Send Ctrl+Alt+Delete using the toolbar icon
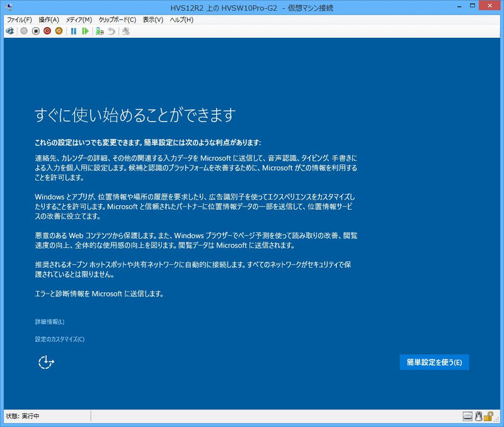 point(10,31)
